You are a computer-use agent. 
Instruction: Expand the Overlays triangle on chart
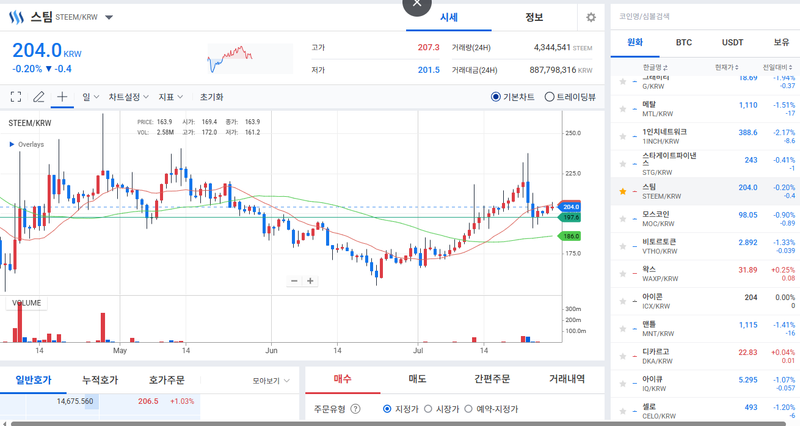pyautogui.click(x=12, y=144)
